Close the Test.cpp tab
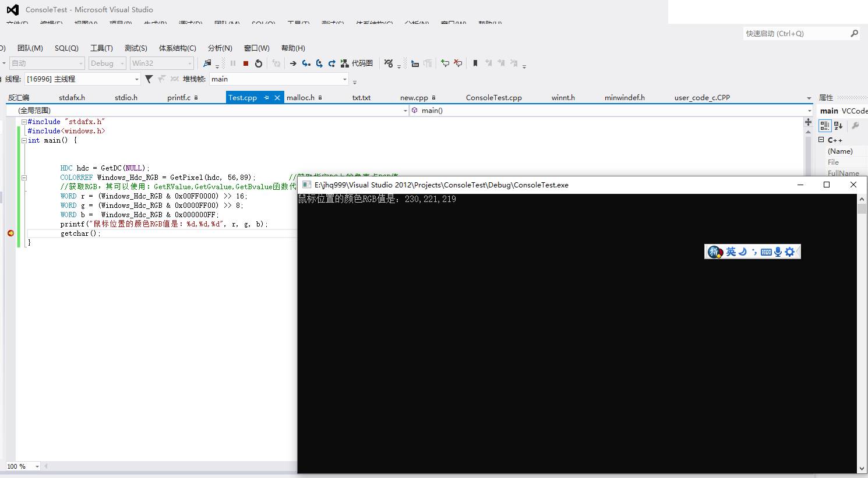Viewport: 868px width, 478px height. pos(277,98)
